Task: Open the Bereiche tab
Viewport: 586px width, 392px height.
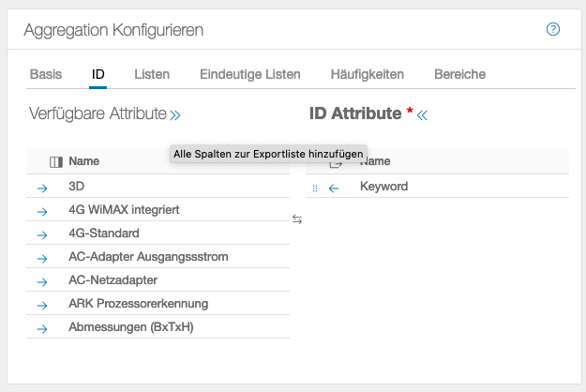Action: click(459, 74)
